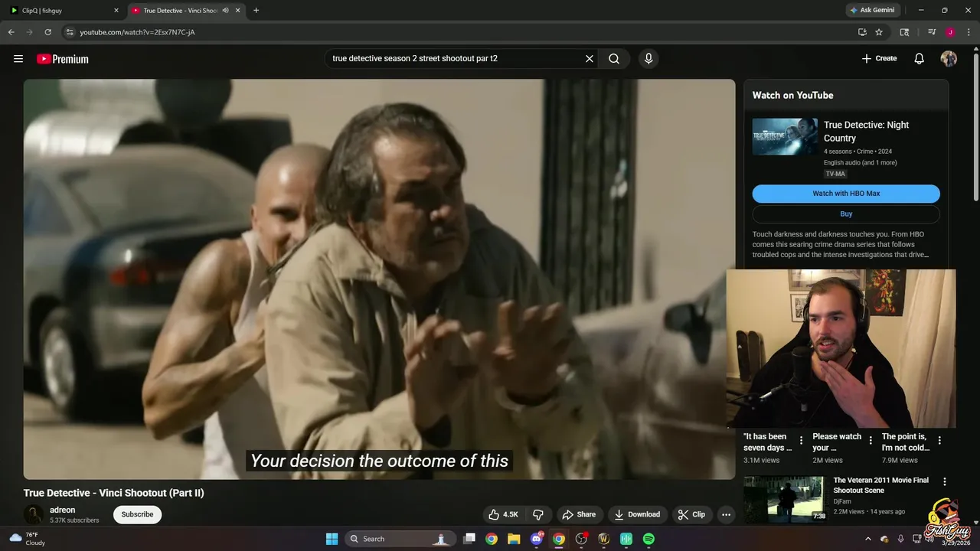
Task: Open a new browser tab
Action: tap(256, 11)
